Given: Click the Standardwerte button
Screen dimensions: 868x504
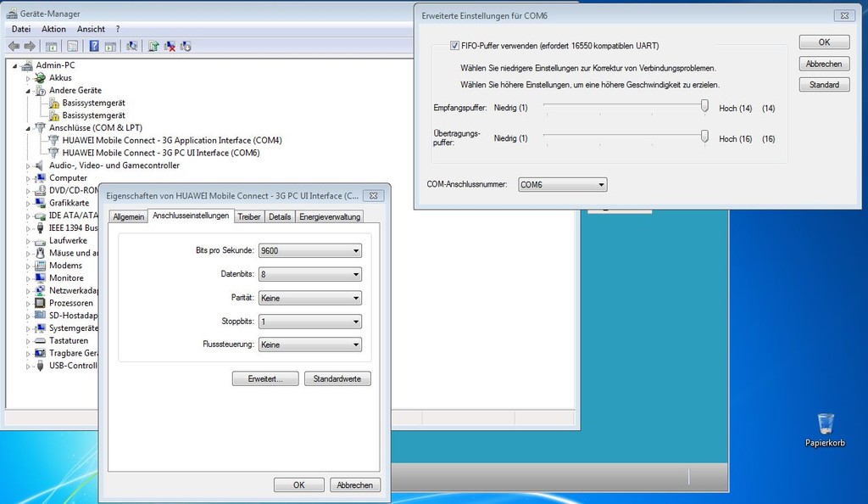Looking at the screenshot, I should coord(337,378).
